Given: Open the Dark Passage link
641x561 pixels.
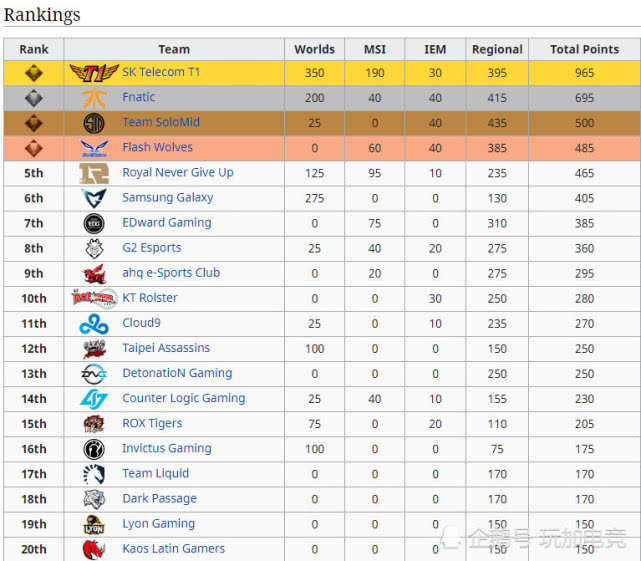Looking at the screenshot, I should [159, 498].
